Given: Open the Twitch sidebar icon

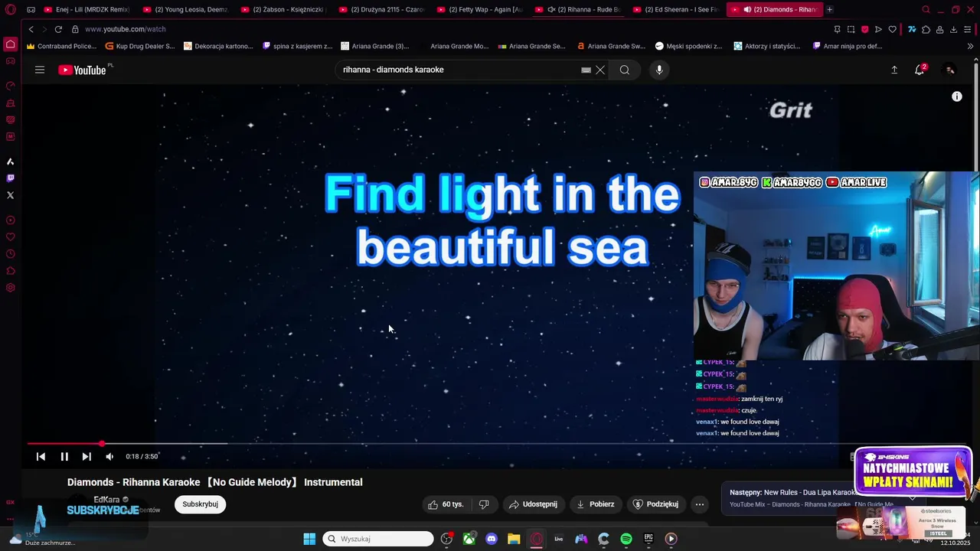Looking at the screenshot, I should click(x=10, y=178).
